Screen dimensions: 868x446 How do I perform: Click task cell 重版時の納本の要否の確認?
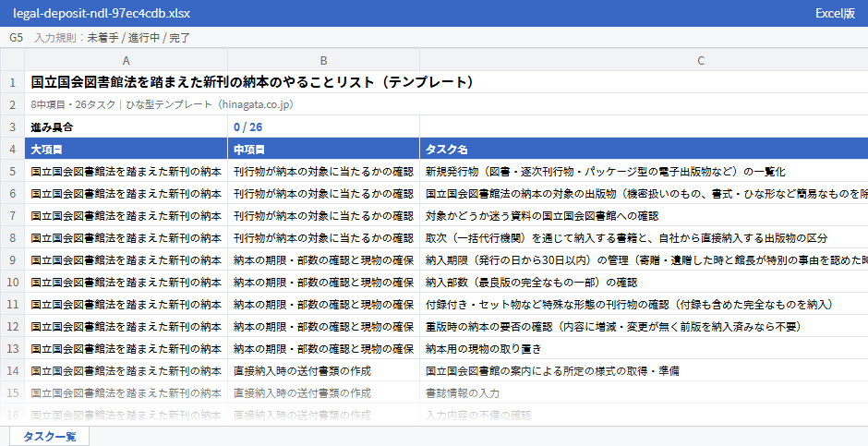[x=644, y=327]
